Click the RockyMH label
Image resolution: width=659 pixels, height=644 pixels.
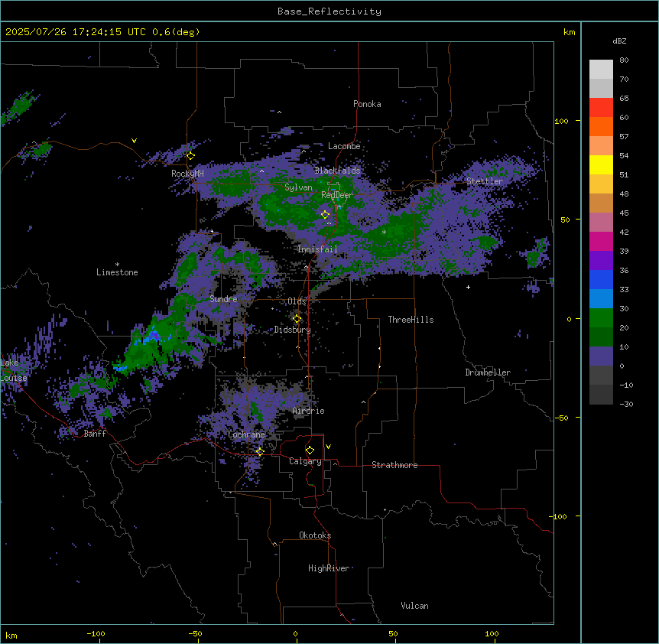coord(187,173)
